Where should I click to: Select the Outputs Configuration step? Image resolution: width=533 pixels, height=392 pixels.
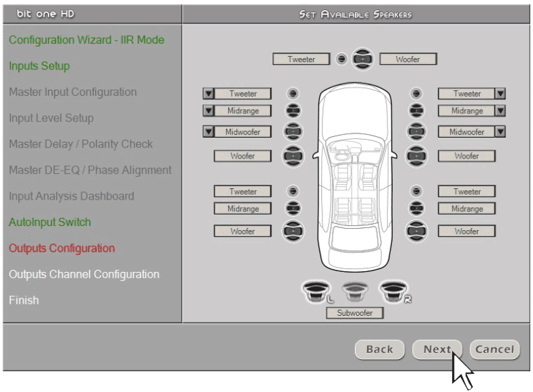point(61,248)
